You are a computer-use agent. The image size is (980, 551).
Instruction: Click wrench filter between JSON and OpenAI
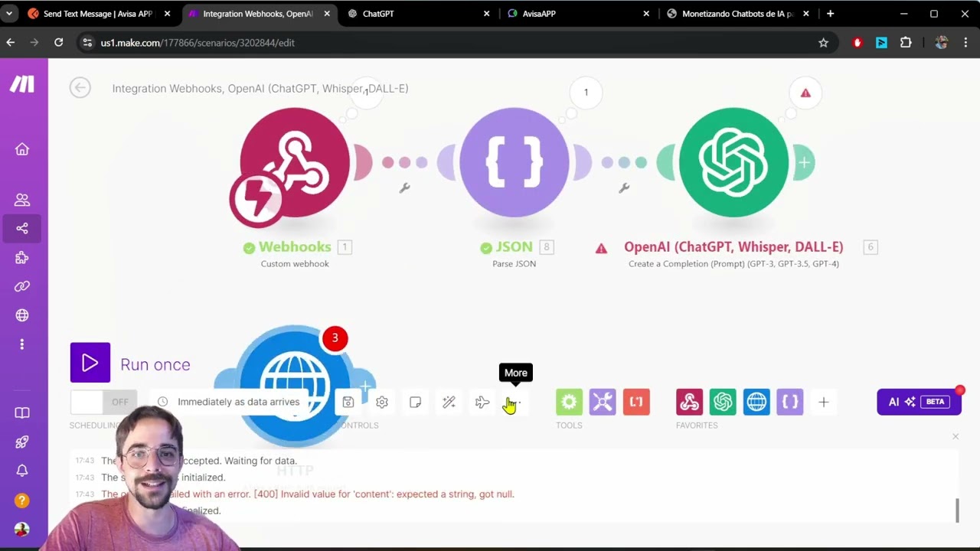[x=624, y=187]
